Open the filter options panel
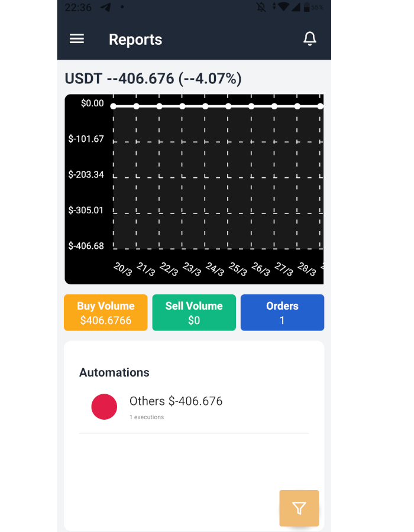 click(x=299, y=508)
